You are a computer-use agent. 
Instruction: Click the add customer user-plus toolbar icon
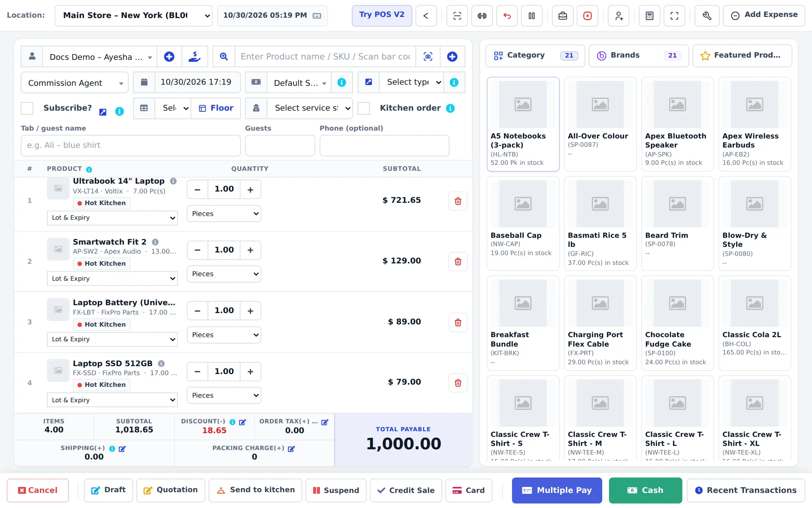click(x=618, y=16)
